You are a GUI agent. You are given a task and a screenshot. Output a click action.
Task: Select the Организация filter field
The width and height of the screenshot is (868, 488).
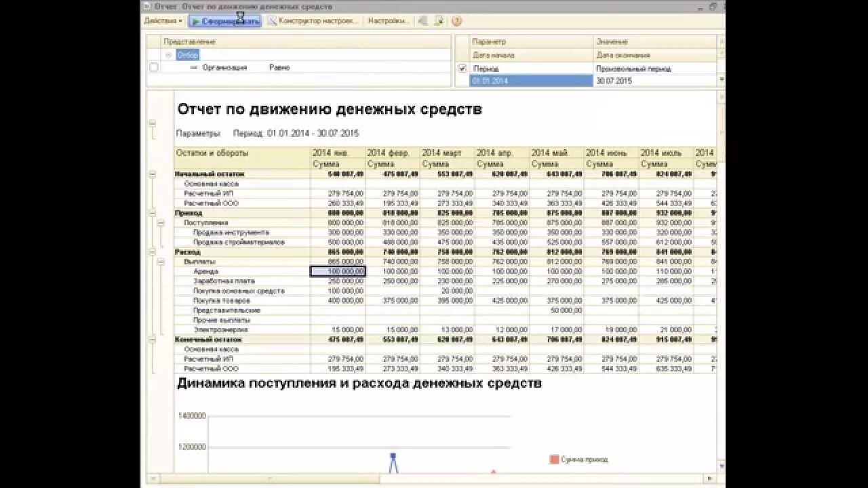(x=224, y=68)
